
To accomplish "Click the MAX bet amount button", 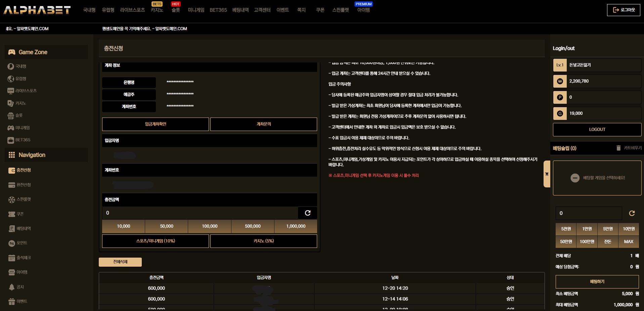I will [x=629, y=242].
